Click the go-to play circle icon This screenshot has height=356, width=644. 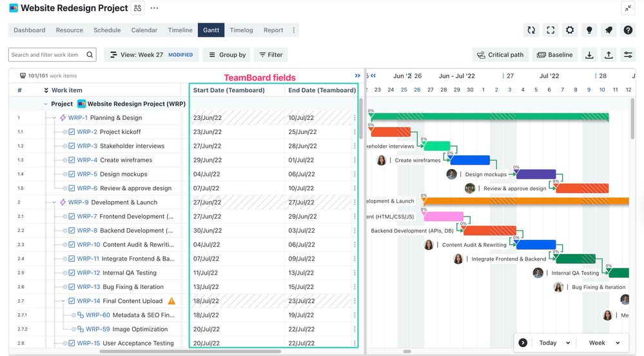click(523, 343)
